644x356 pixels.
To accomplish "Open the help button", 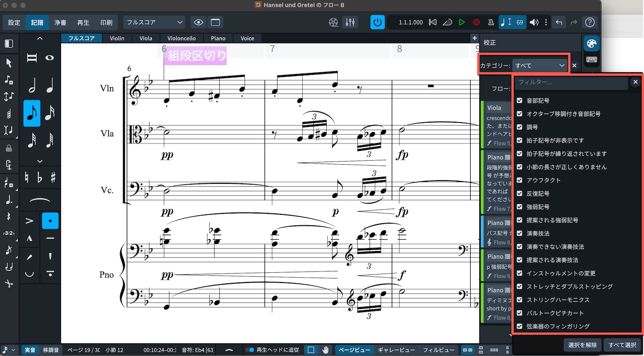I will [x=589, y=22].
